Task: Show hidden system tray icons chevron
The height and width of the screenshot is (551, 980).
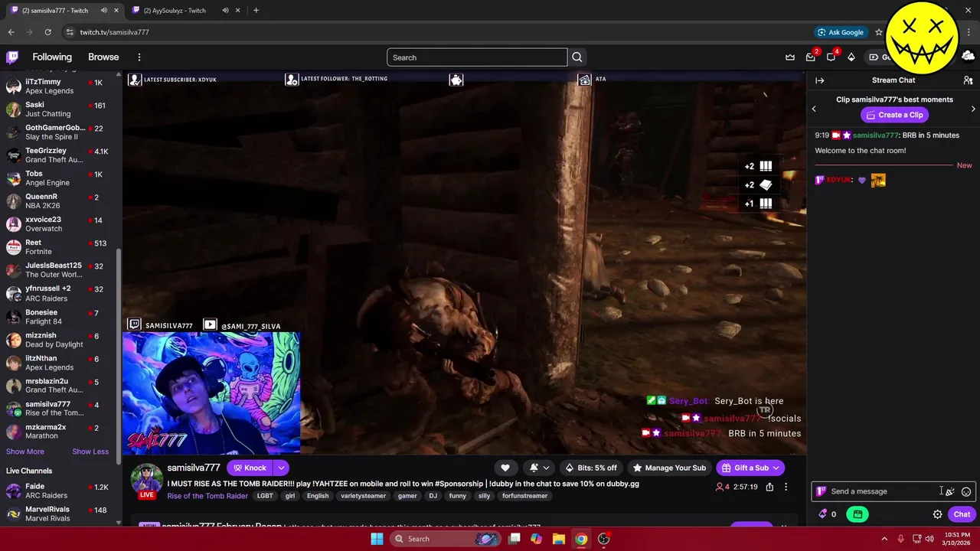Action: click(884, 539)
